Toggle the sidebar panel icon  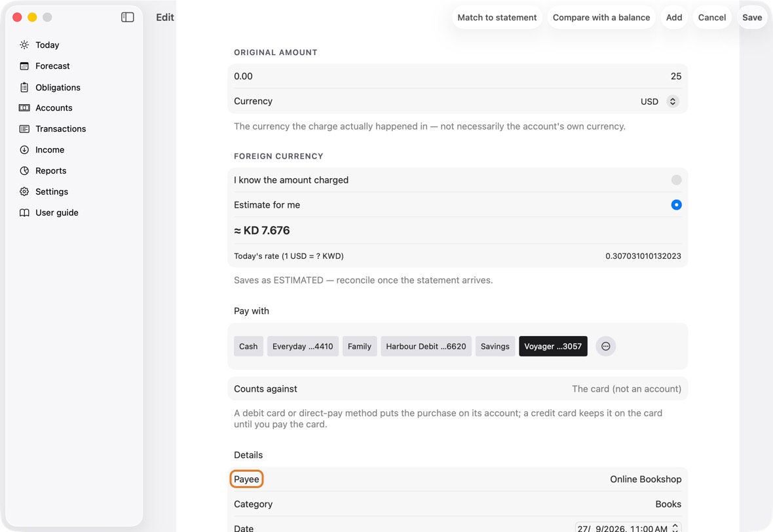click(x=127, y=17)
